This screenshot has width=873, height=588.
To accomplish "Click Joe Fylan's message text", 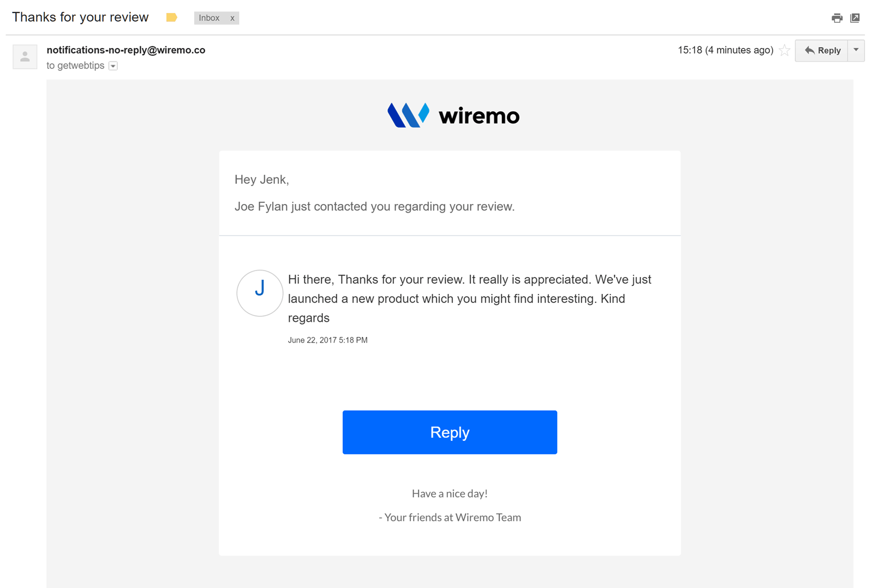I will pos(469,298).
